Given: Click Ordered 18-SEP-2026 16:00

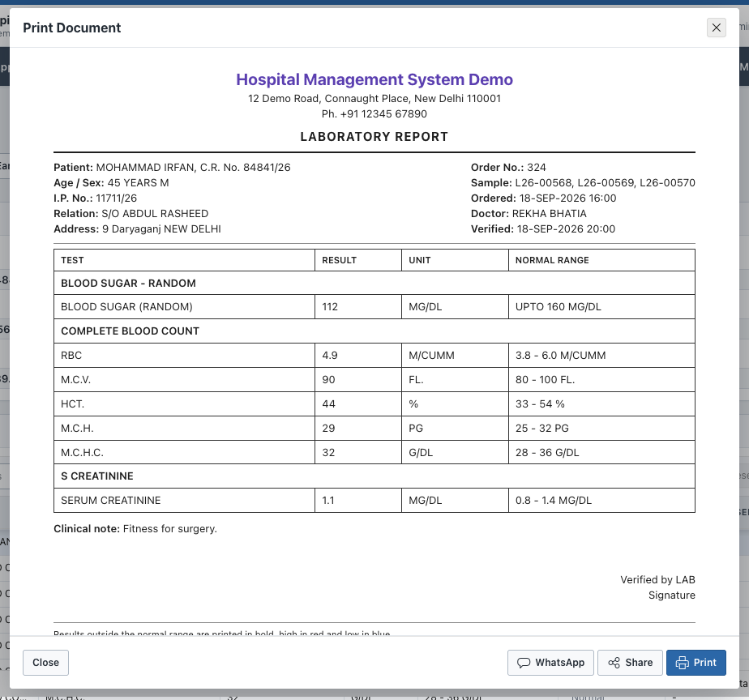Looking at the screenshot, I should tap(544, 198).
